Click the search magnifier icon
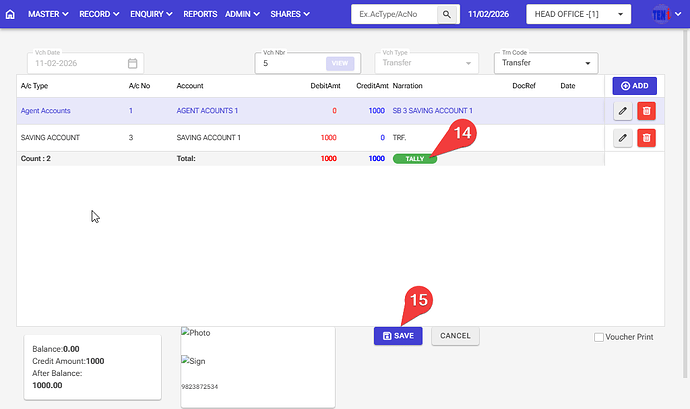This screenshot has height=409, width=690. click(448, 15)
